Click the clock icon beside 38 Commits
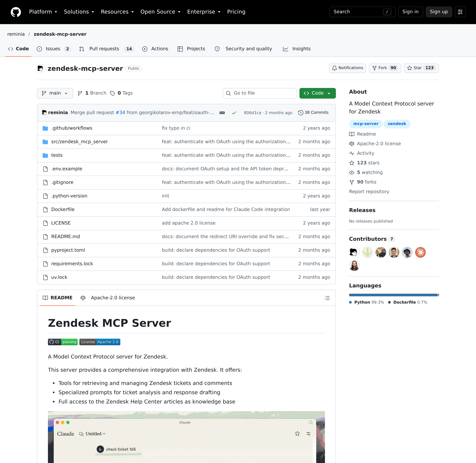Image resolution: width=476 pixels, height=463 pixels. (x=300, y=113)
